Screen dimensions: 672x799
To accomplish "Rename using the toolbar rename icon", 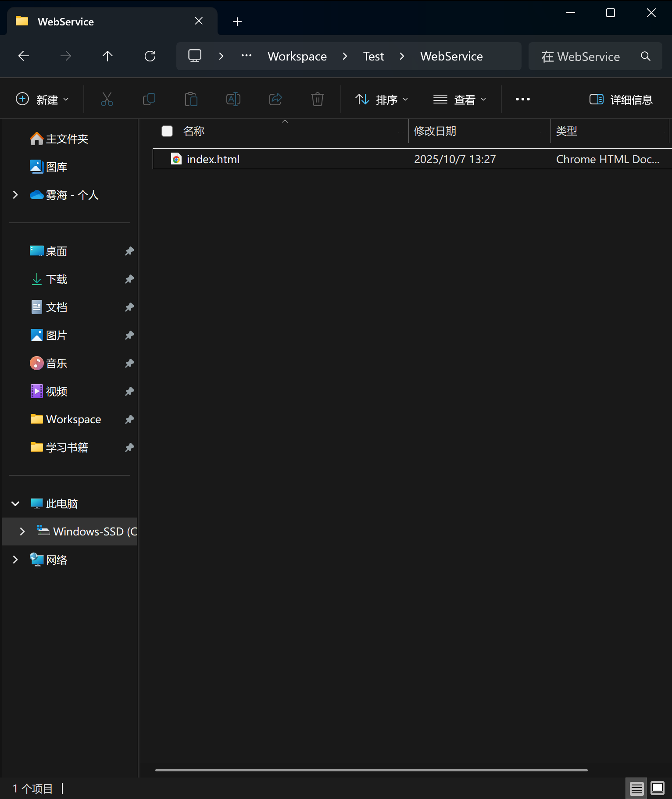I will [x=233, y=100].
